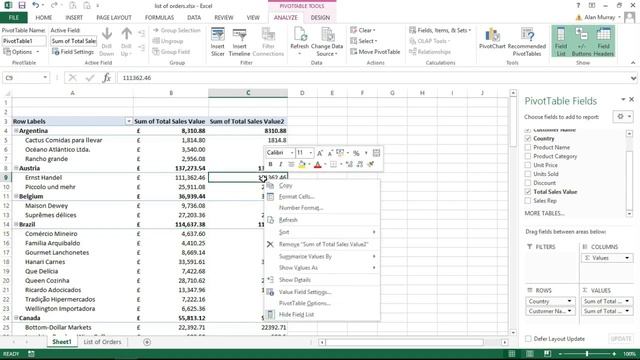
Task: Click the Help question mark icon
Action: 578,6
